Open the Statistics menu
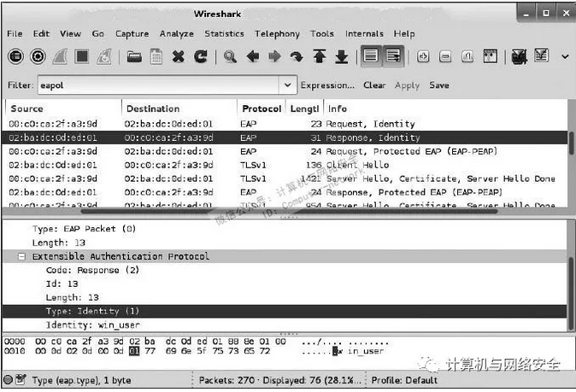The image size is (576, 392). tap(224, 34)
